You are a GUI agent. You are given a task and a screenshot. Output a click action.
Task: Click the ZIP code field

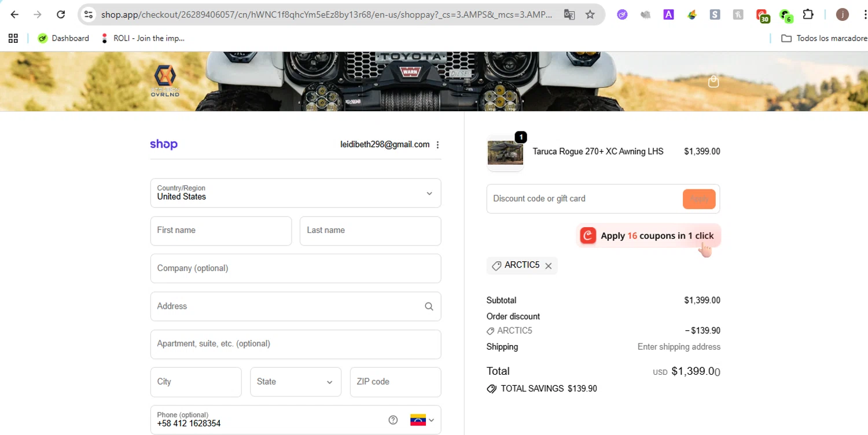[x=395, y=382]
